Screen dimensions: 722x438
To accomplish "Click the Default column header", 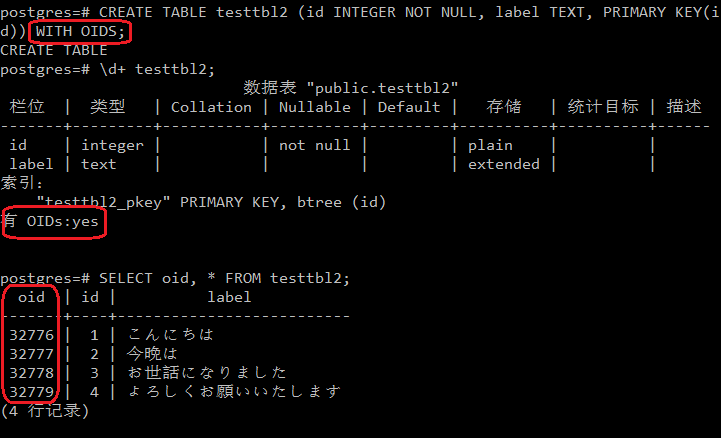I will coord(408,107).
